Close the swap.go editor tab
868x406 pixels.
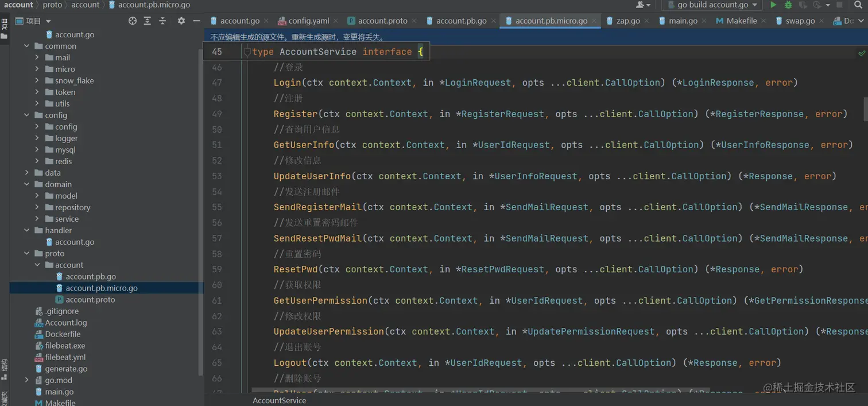pyautogui.click(x=822, y=21)
